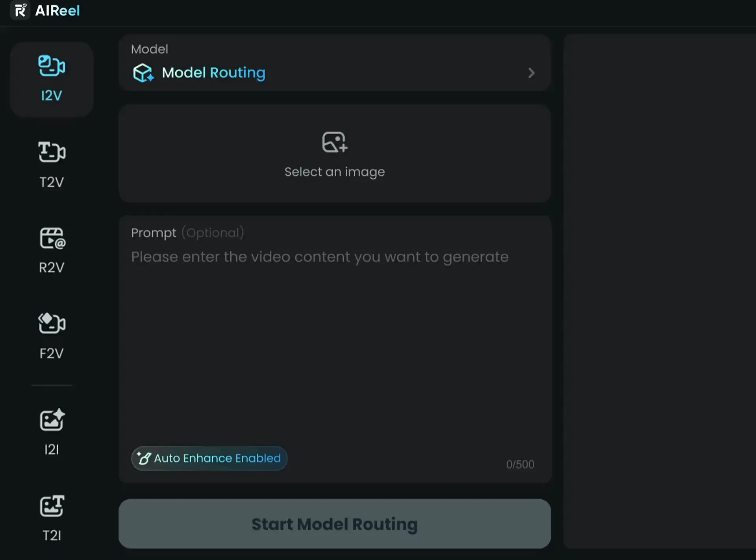The width and height of the screenshot is (756, 560).
Task: Click the Model section label
Action: pyautogui.click(x=150, y=49)
